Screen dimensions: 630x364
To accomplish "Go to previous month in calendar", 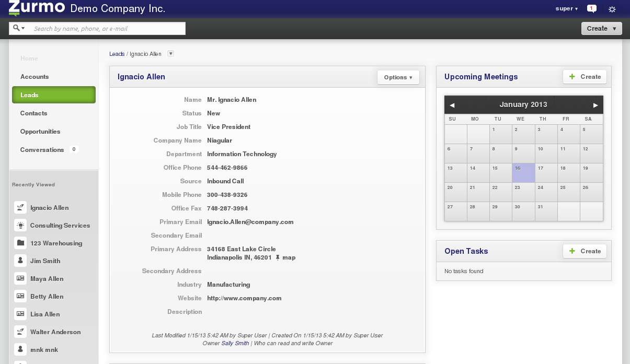I will click(452, 105).
